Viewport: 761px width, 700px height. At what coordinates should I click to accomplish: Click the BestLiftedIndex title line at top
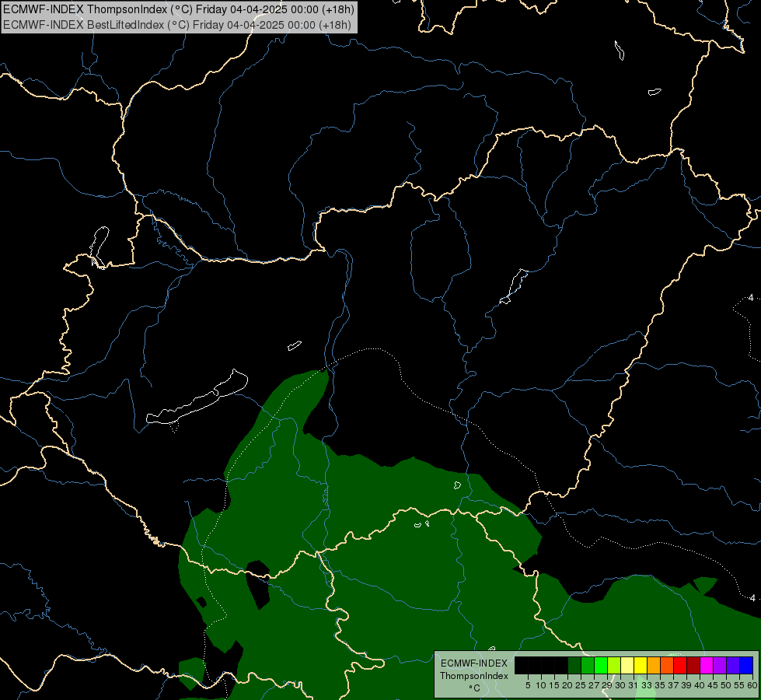(x=177, y=25)
